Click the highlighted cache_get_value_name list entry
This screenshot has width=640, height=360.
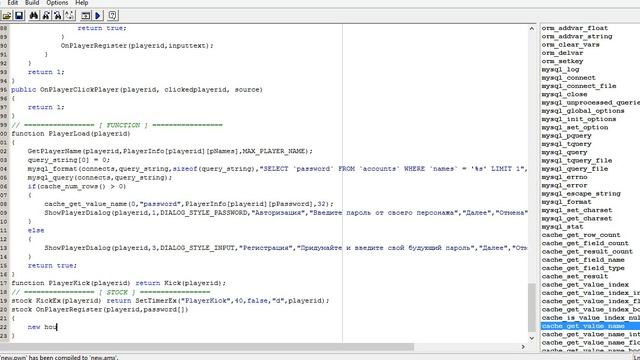point(590,326)
